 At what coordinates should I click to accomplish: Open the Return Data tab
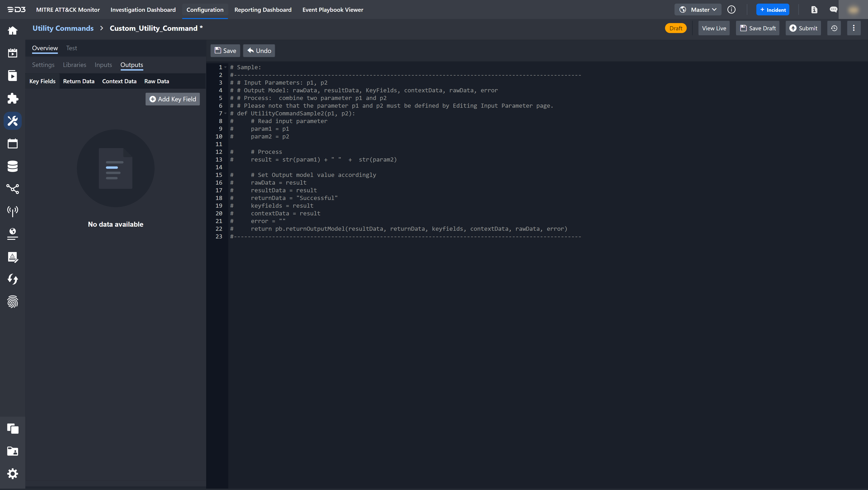78,81
